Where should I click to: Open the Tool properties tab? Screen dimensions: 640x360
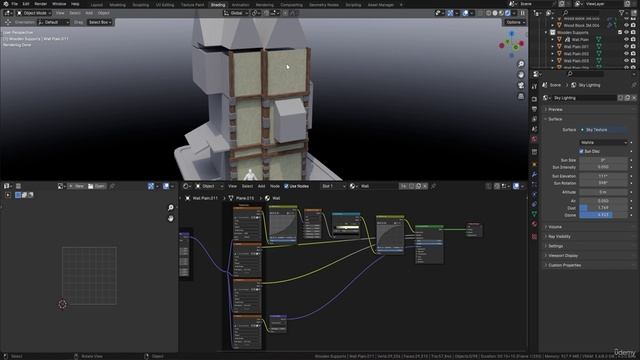pyautogui.click(x=534, y=87)
